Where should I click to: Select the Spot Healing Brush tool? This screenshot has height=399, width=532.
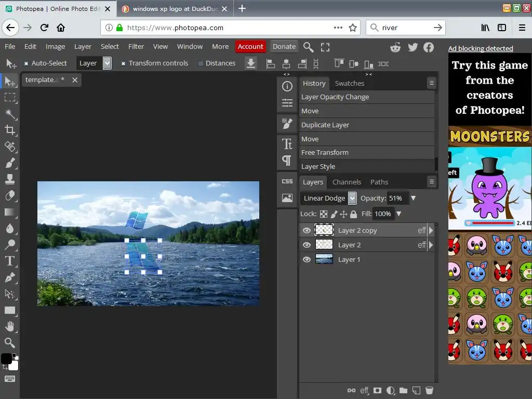click(10, 147)
